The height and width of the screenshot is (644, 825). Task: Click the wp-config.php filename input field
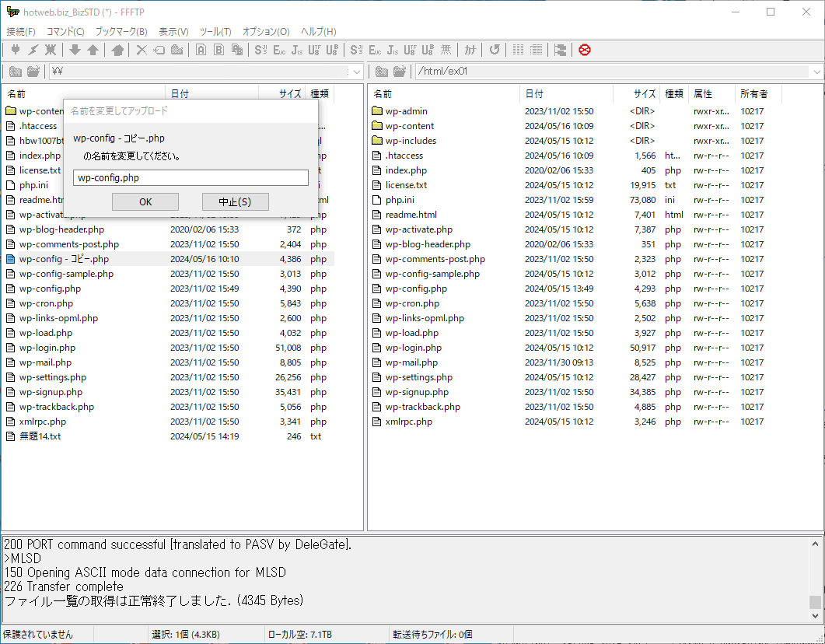pyautogui.click(x=191, y=178)
